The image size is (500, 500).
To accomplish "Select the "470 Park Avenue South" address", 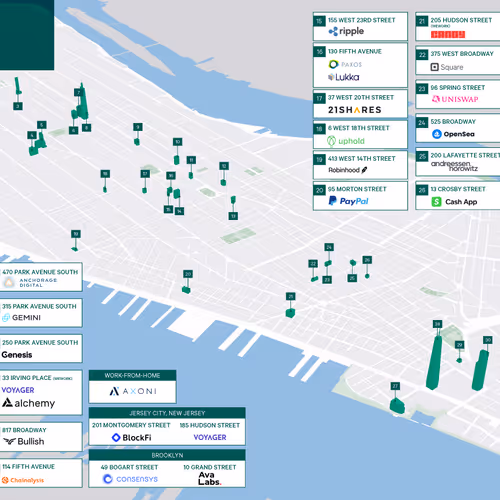I will (x=40, y=272).
